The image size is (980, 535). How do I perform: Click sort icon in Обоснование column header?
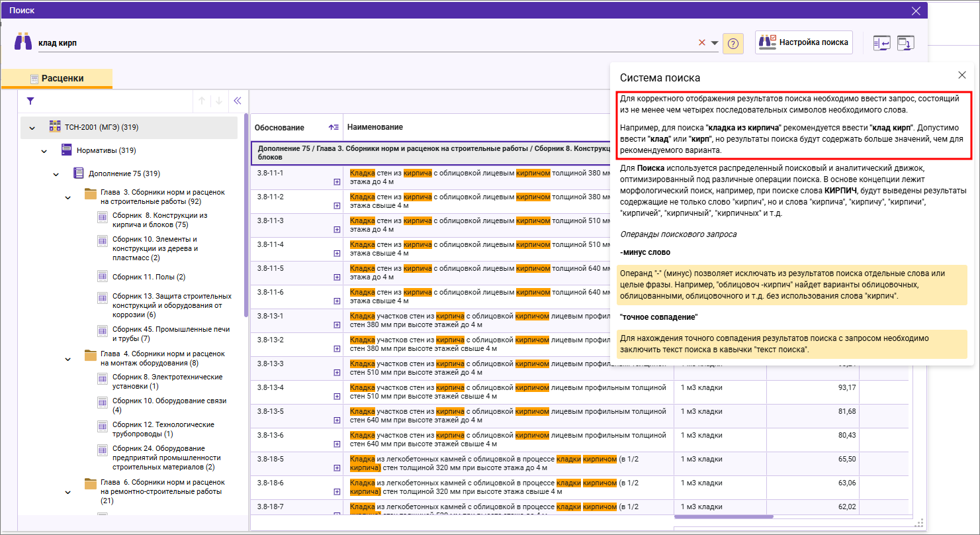pos(334,127)
